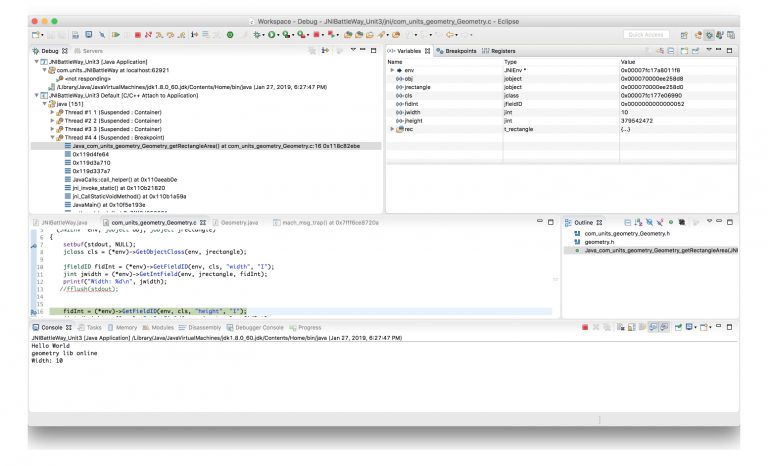The image size is (768, 466).
Task: Click the Outline Collapse All icon
Action: coord(627,222)
